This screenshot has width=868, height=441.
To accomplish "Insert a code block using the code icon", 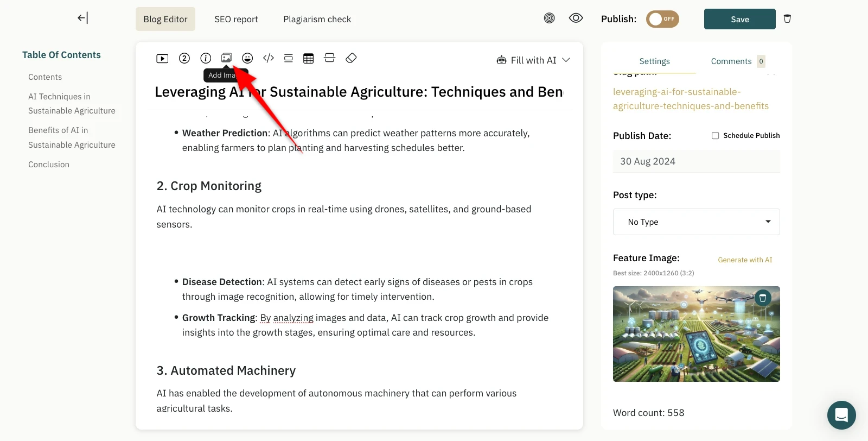I will [x=269, y=58].
